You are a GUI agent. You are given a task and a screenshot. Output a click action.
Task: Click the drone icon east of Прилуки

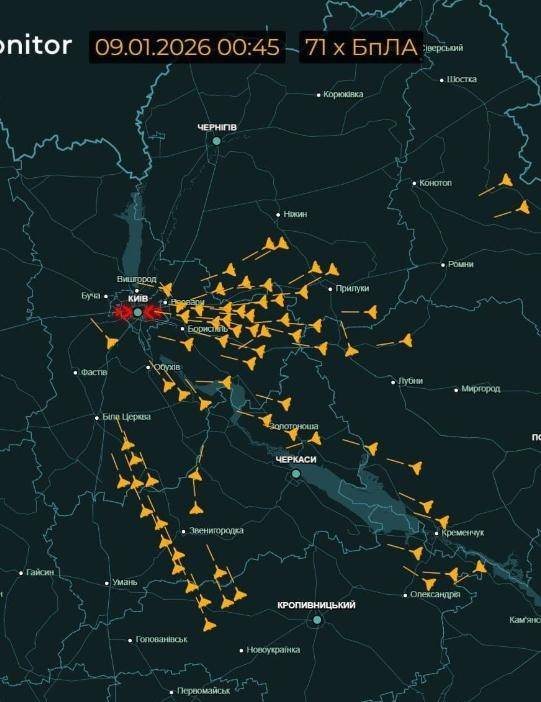click(x=371, y=312)
